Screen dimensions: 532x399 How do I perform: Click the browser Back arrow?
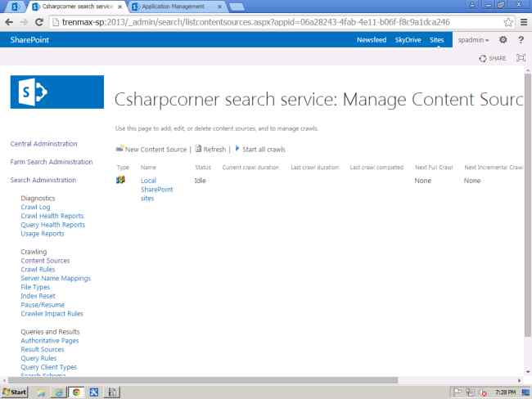[9, 22]
